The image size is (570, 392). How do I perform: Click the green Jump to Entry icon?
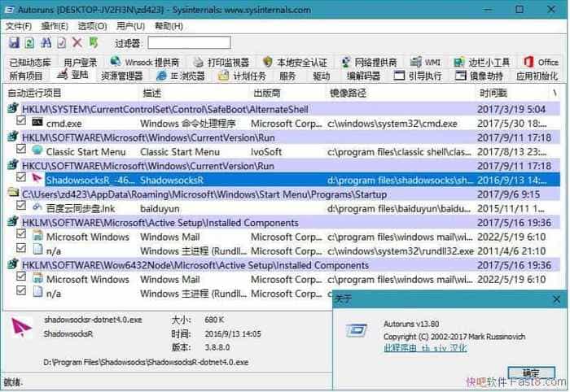[x=94, y=42]
